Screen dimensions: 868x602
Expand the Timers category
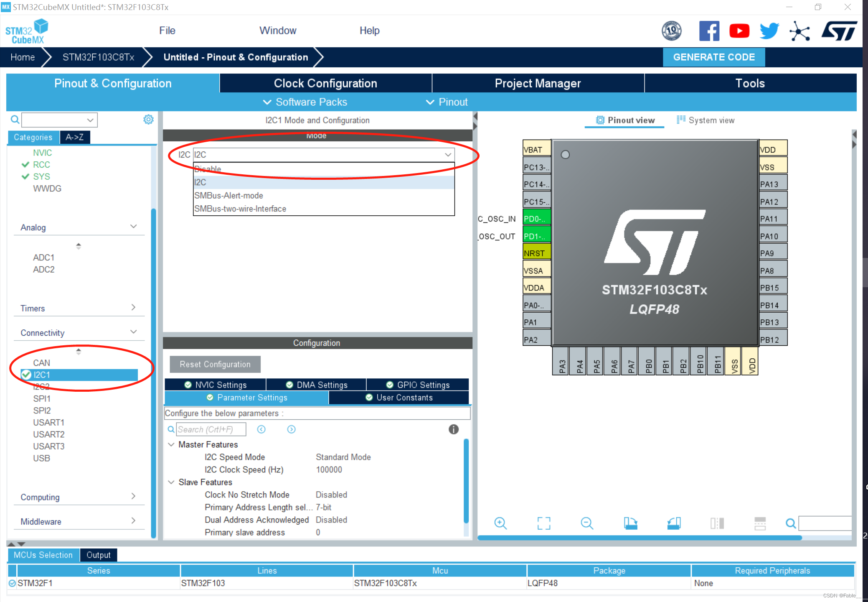(133, 308)
